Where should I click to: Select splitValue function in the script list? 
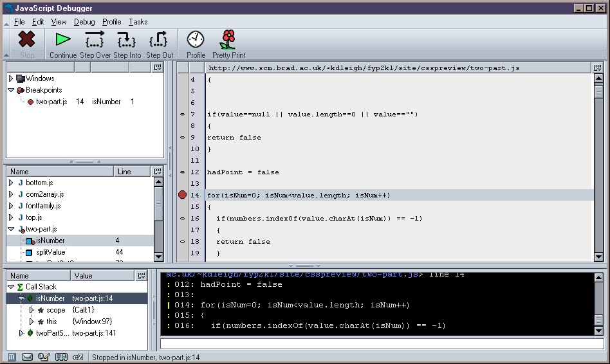click(50, 252)
